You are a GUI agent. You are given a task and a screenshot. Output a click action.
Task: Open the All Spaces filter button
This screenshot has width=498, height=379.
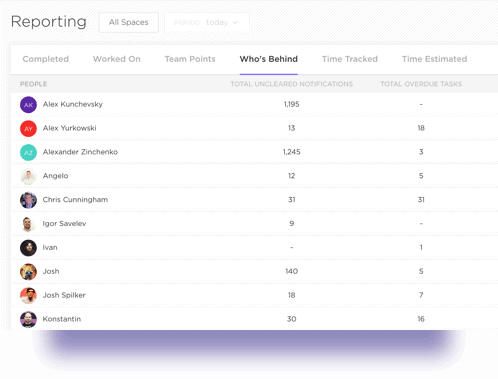pyautogui.click(x=129, y=22)
